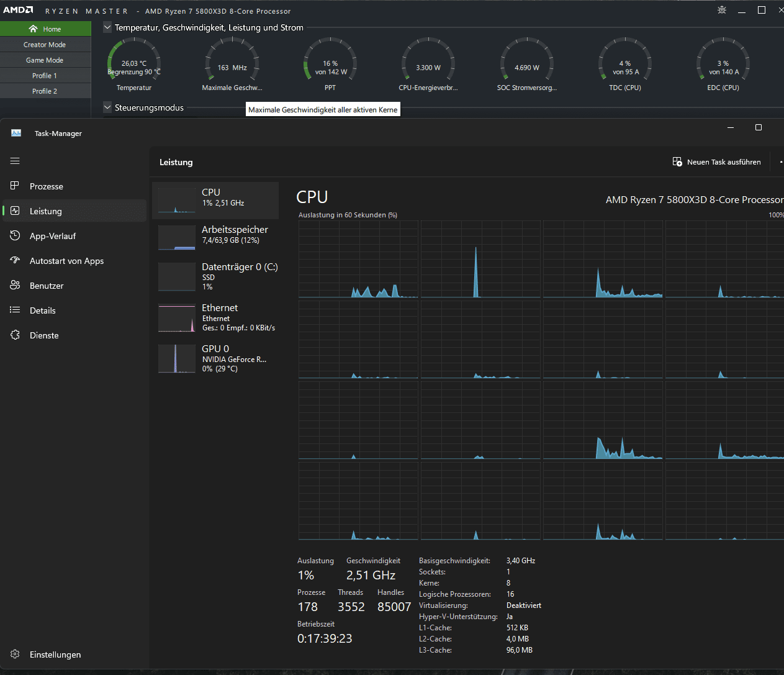Open the Benutzer users icon
Viewport: 784px width, 675px height.
(15, 285)
